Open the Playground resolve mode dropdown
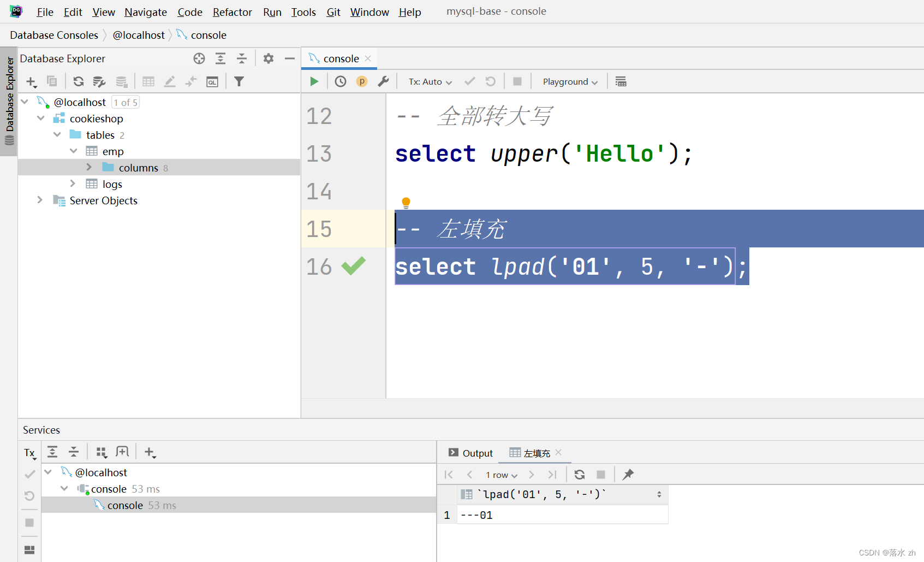The image size is (924, 562). [570, 82]
